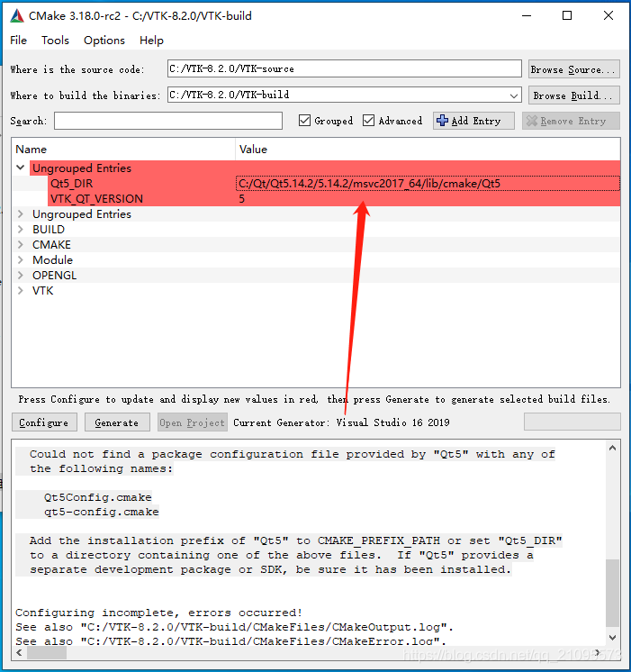Click 'Configuring incomplete, errors occurred!' line

(159, 613)
